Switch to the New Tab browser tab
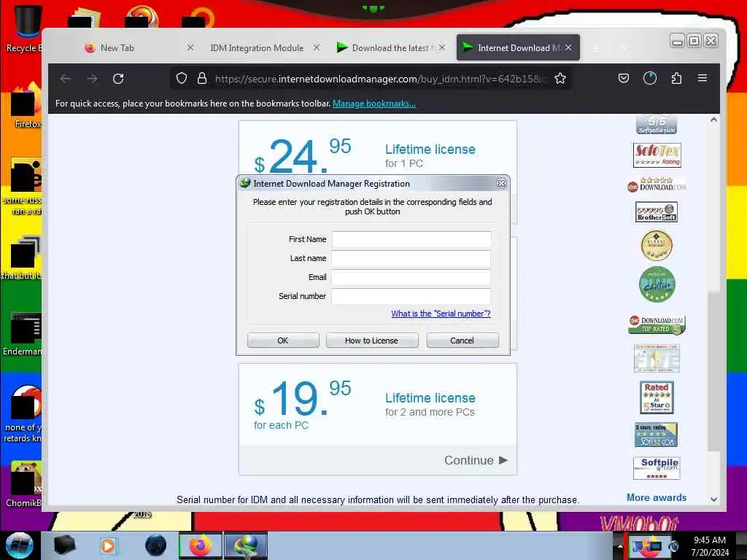This screenshot has width=747, height=560. point(117,47)
